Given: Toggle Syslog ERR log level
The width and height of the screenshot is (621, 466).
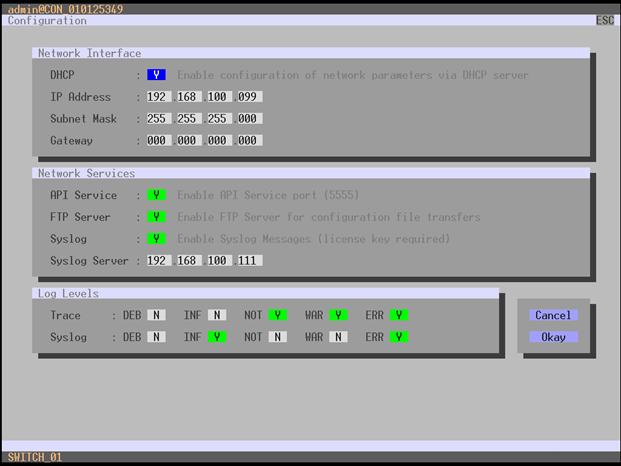Looking at the screenshot, I should point(399,337).
